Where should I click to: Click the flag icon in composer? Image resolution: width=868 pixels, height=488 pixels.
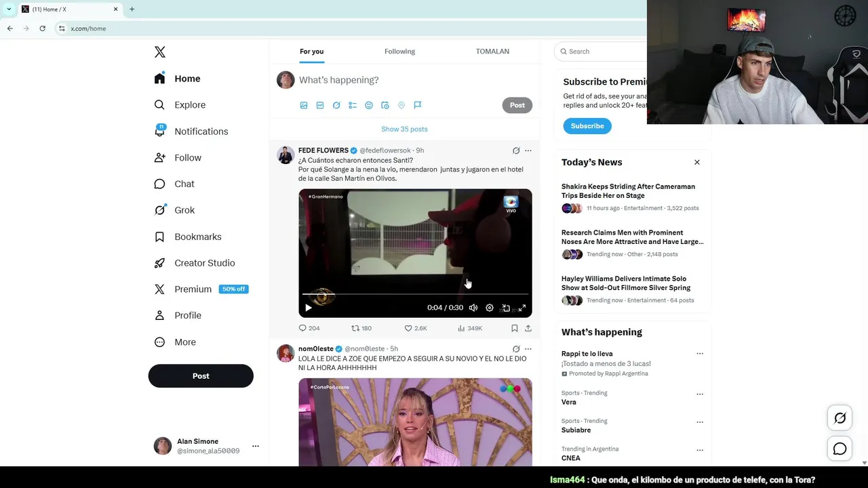(x=418, y=105)
